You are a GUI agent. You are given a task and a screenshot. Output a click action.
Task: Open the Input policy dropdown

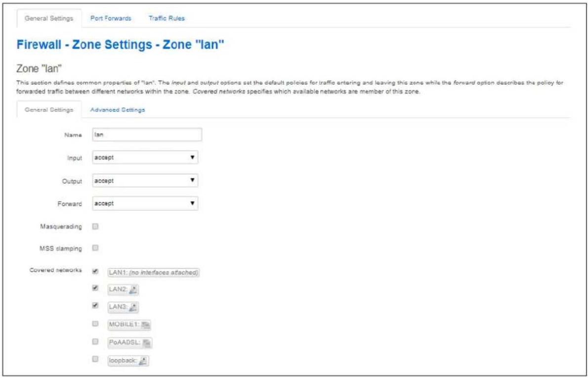pyautogui.click(x=145, y=158)
